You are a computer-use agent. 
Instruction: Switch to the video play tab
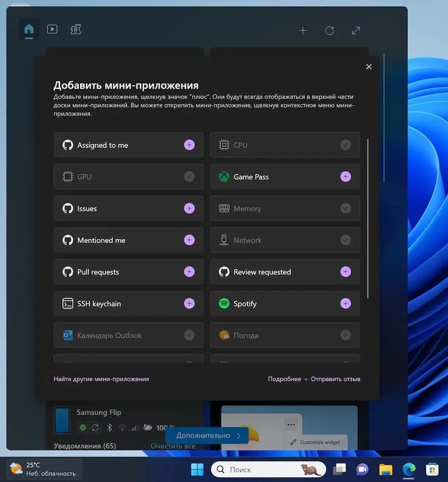[52, 29]
